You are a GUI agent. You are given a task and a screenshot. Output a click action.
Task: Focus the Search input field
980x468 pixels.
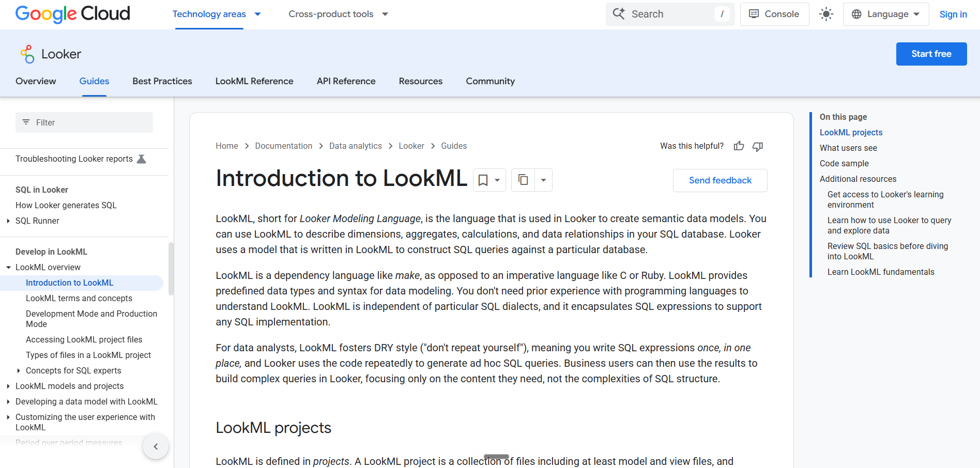coord(670,14)
